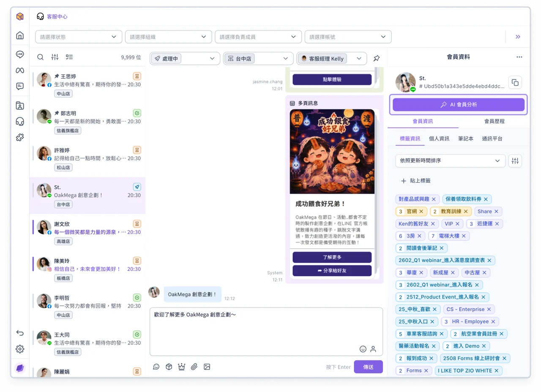541x392 pixels.
Task: Select the 筆記本 sub-tab
Action: click(466, 139)
